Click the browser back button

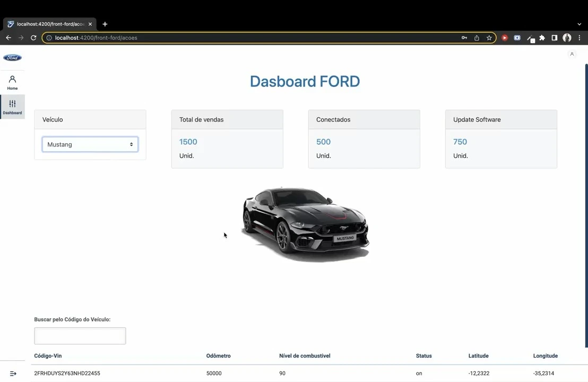(x=7, y=38)
